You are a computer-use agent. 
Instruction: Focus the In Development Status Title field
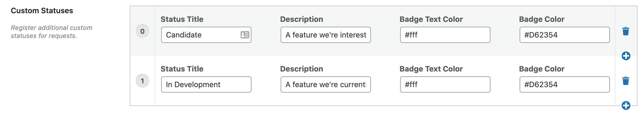point(206,84)
